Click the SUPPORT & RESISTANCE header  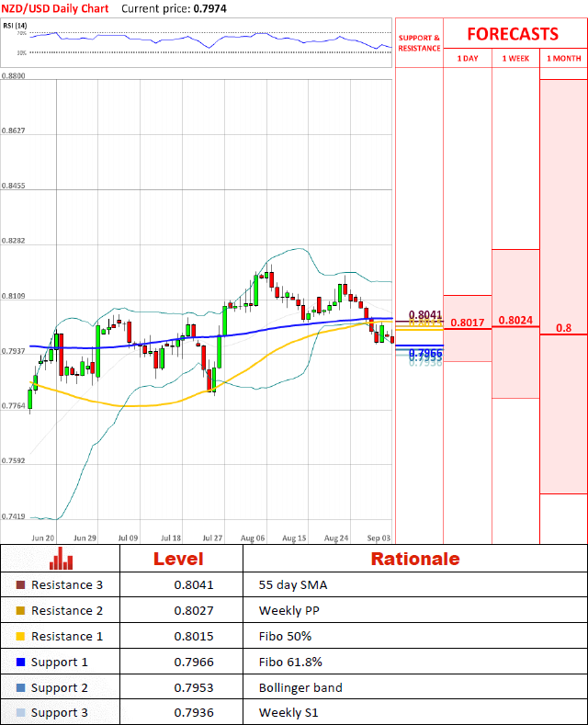(x=419, y=43)
